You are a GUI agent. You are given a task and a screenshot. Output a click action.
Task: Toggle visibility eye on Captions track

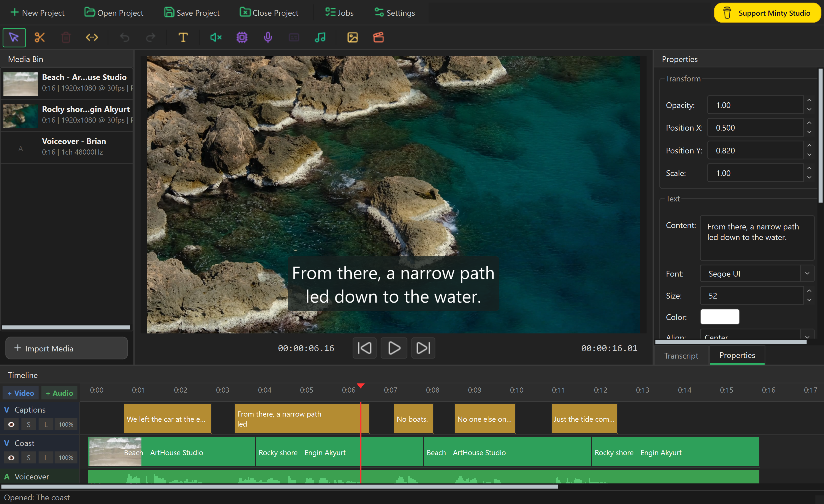[11, 424]
